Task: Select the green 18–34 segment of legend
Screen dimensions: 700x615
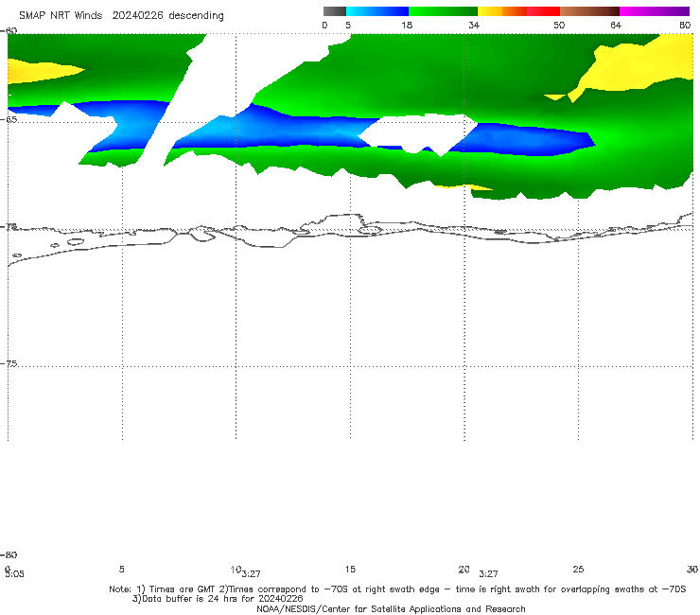Action: tap(443, 11)
